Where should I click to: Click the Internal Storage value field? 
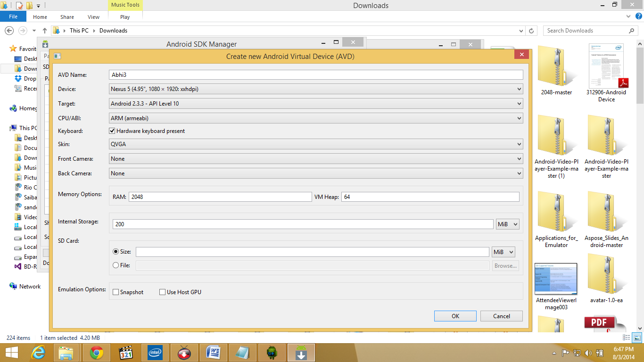pos(303,224)
